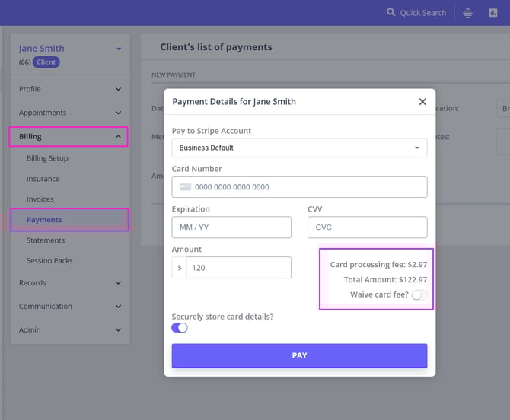This screenshot has height=420, width=510.
Task: Select Session Packs in the sidebar
Action: [x=49, y=261]
